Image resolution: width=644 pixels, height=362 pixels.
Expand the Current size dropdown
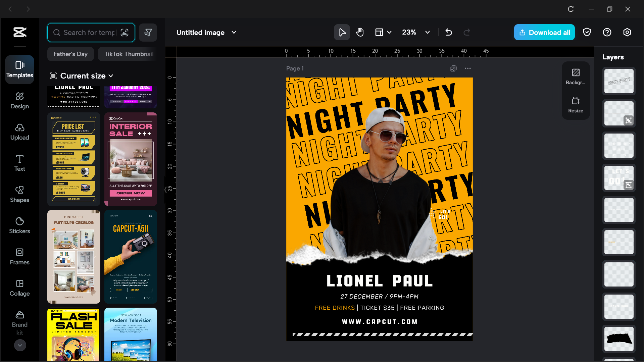coord(82,76)
